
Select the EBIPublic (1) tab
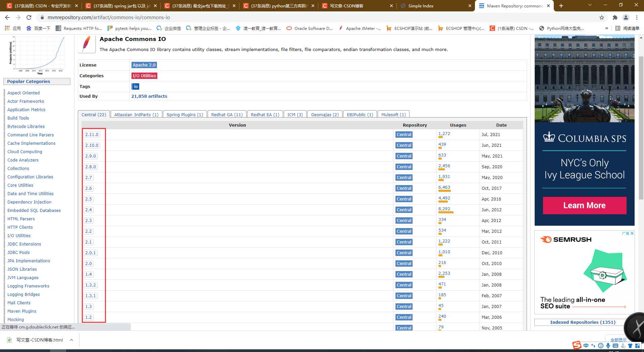[360, 115]
